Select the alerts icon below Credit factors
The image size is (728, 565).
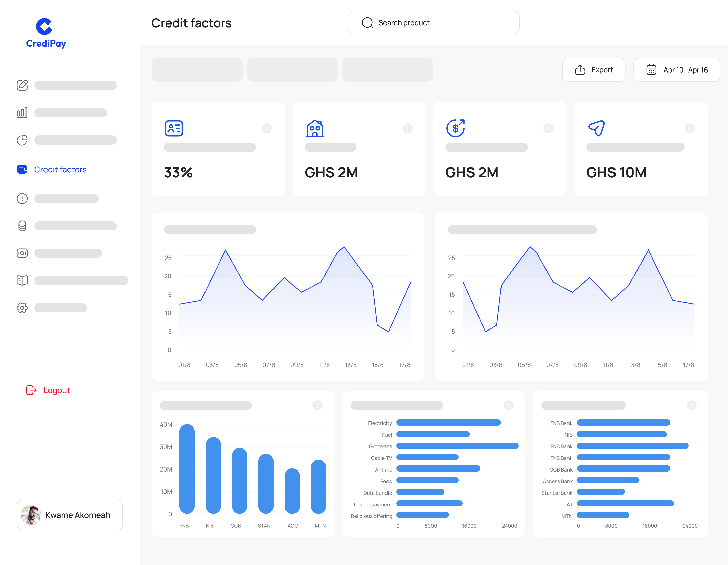[x=22, y=198]
